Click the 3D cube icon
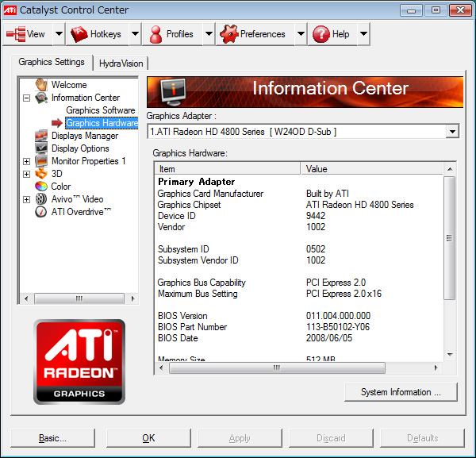This screenshot has height=458, width=476. click(x=41, y=174)
